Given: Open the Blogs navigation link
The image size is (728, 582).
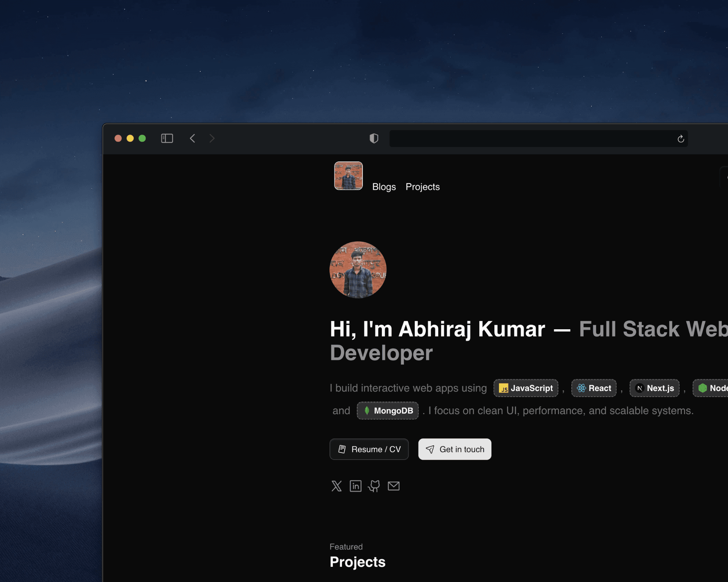Looking at the screenshot, I should [x=384, y=186].
